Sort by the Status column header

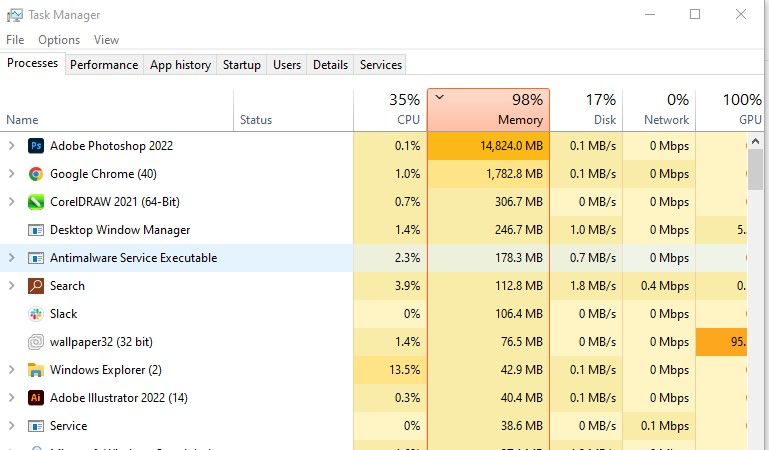click(x=293, y=110)
